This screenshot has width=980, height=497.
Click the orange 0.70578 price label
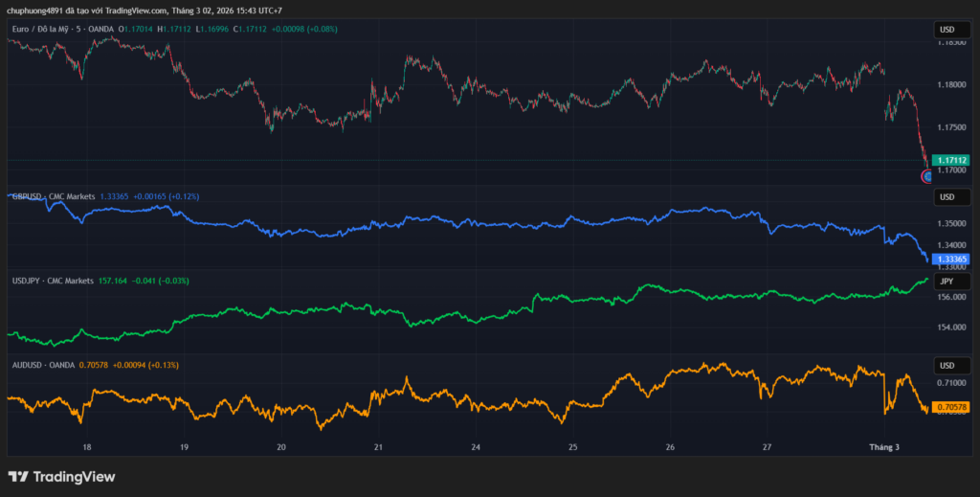tap(952, 407)
